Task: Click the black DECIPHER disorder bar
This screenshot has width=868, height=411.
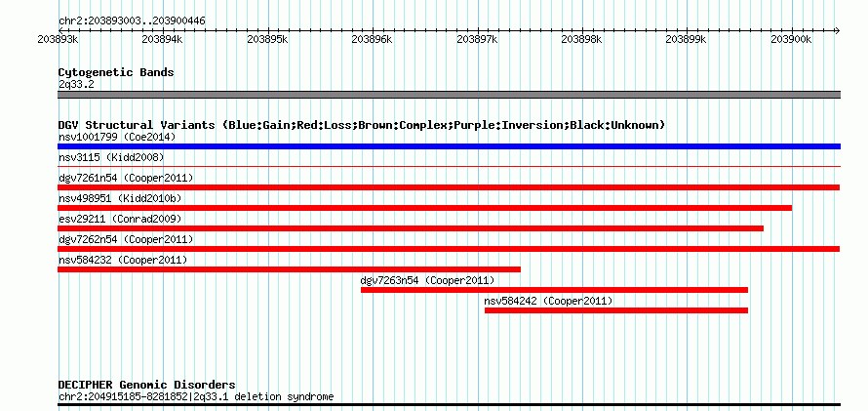Action: click(x=449, y=405)
